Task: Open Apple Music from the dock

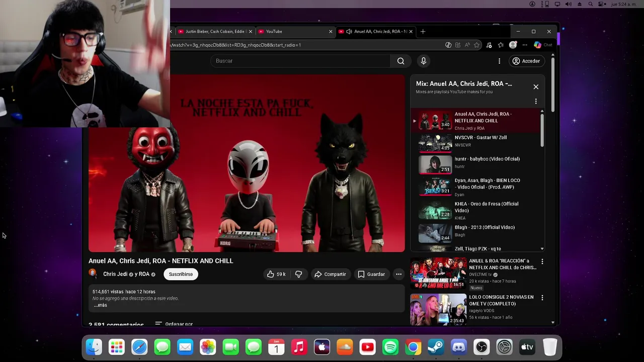Action: [x=299, y=347]
